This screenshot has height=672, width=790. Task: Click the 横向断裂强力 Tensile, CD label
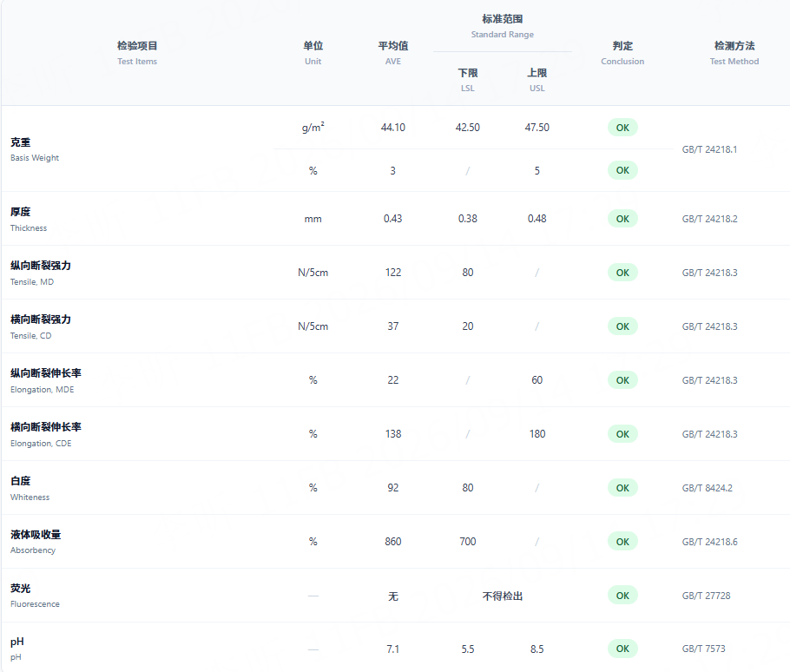click(x=40, y=326)
